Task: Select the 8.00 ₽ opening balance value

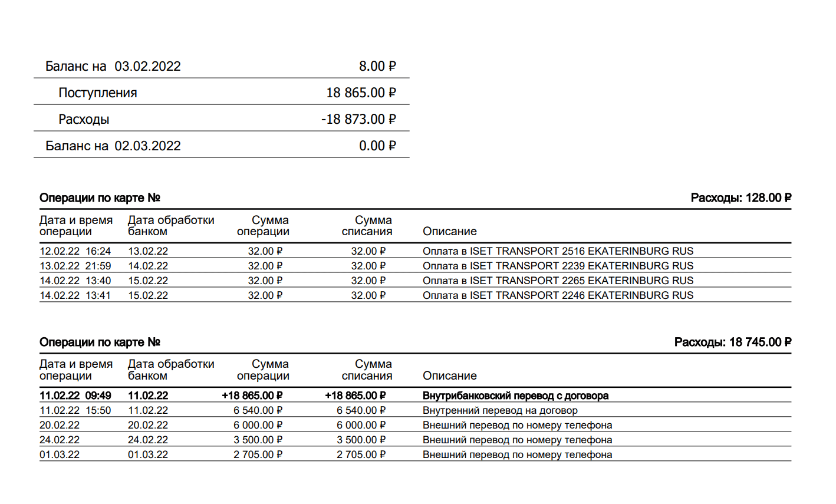Action: point(377,66)
